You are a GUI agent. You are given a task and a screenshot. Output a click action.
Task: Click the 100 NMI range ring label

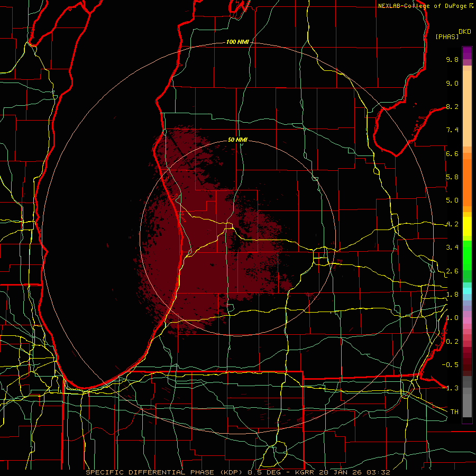237,42
